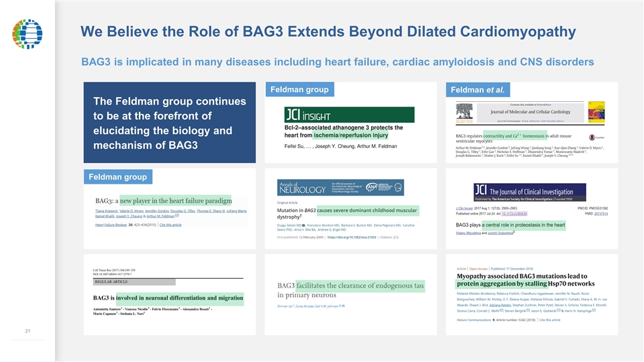
Task: Click the slide title about BAG3 and Dilated Cardiomyopathy
Action: coord(327,32)
